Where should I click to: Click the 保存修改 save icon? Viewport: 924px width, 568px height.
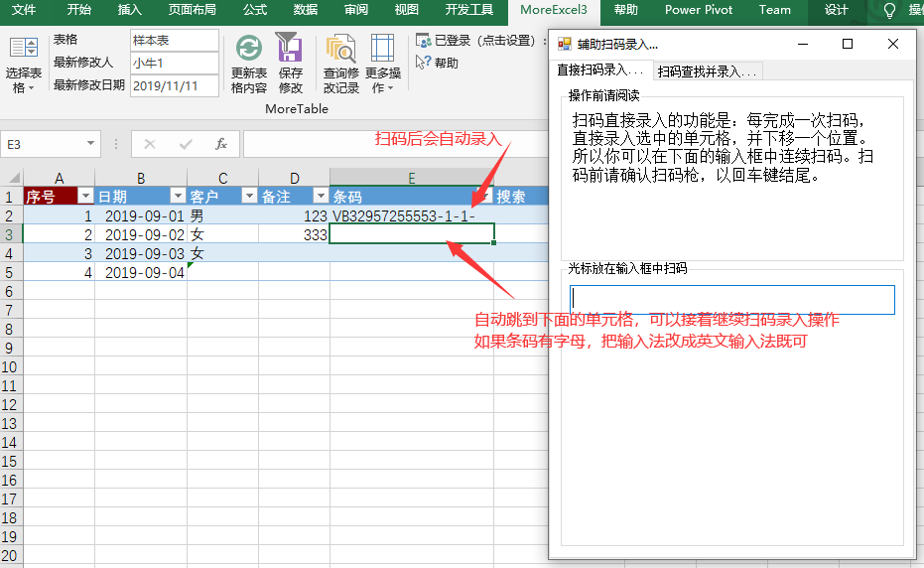(x=290, y=49)
